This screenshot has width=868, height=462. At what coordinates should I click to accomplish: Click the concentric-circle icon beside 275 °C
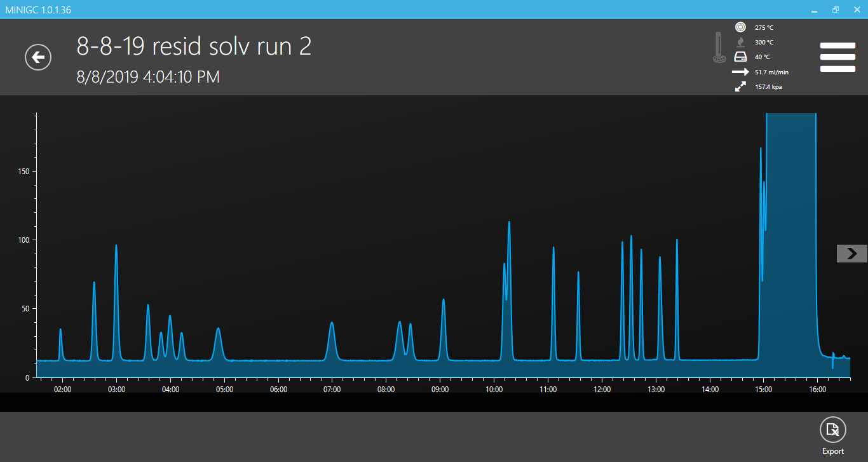coord(740,27)
